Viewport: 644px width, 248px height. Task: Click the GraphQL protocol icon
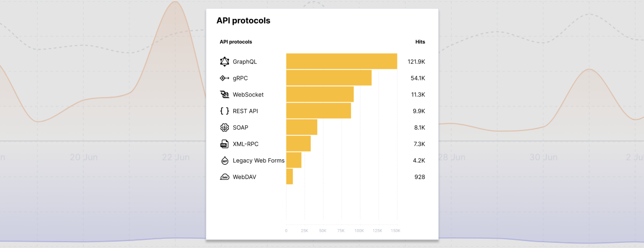click(225, 62)
